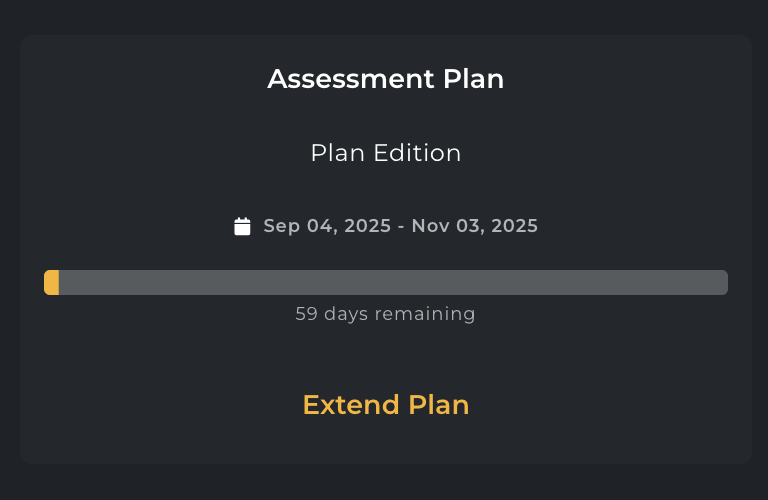This screenshot has width=768, height=500.
Task: Click the Plan Edition subtitle
Action: point(385,153)
